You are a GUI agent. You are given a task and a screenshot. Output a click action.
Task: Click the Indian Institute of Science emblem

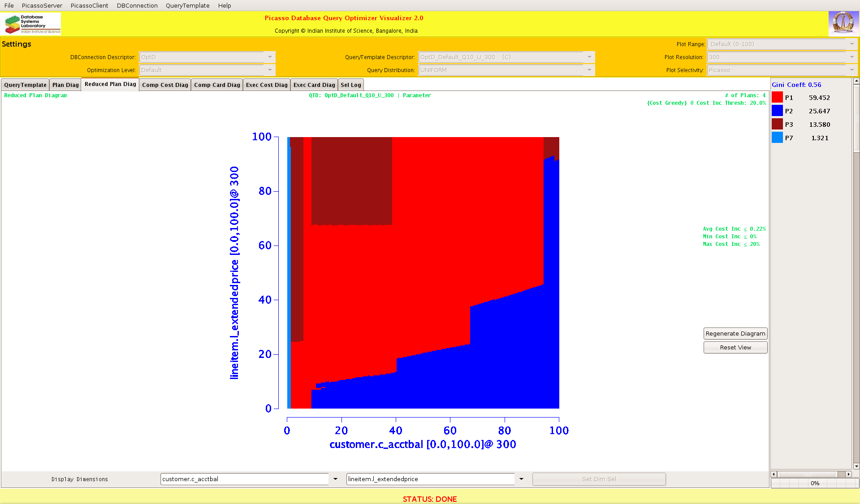coord(843,23)
